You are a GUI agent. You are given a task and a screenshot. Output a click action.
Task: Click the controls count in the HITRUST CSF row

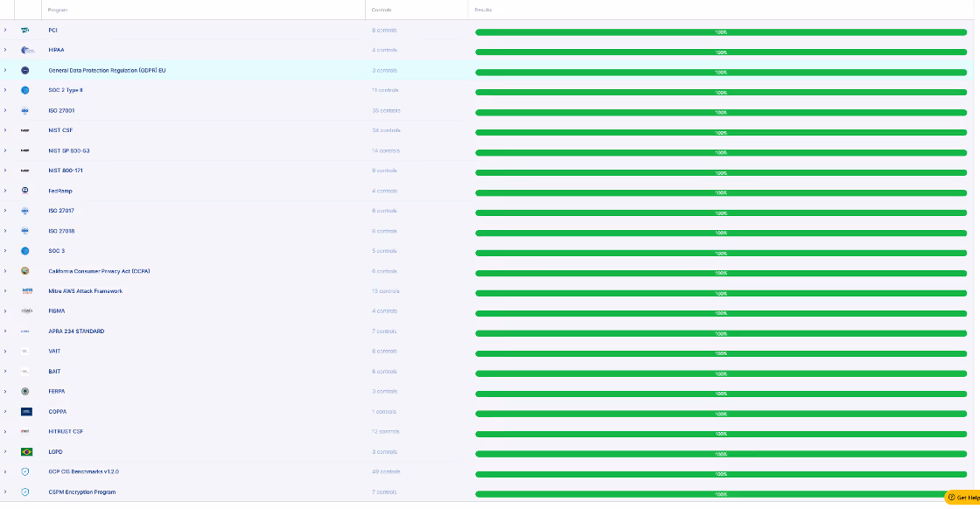(x=386, y=431)
